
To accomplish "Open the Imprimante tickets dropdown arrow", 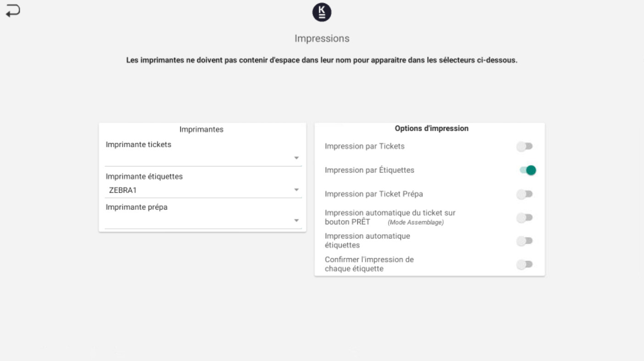I will pos(296,158).
